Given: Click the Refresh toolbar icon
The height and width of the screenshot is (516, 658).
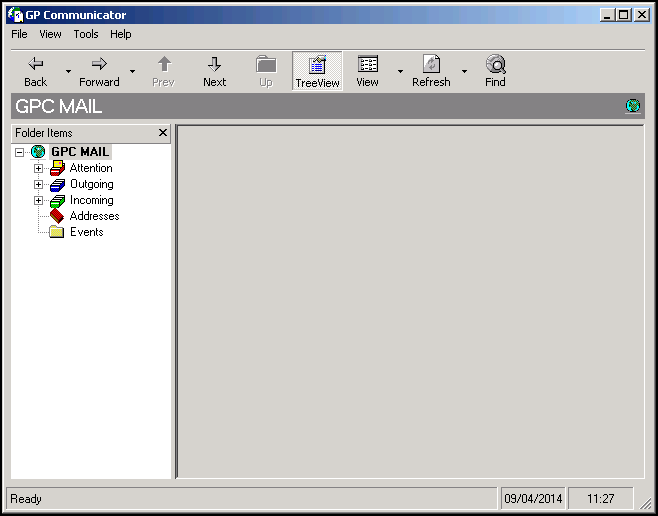Looking at the screenshot, I should pos(431,65).
